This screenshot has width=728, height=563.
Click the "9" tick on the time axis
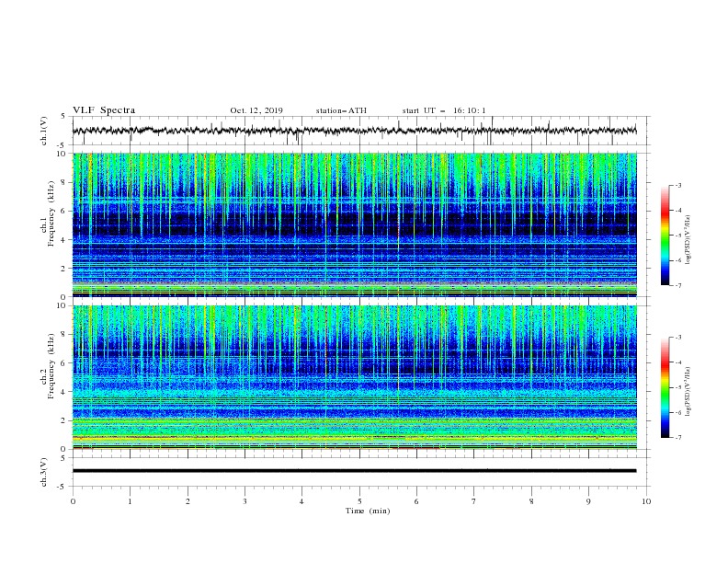(588, 501)
